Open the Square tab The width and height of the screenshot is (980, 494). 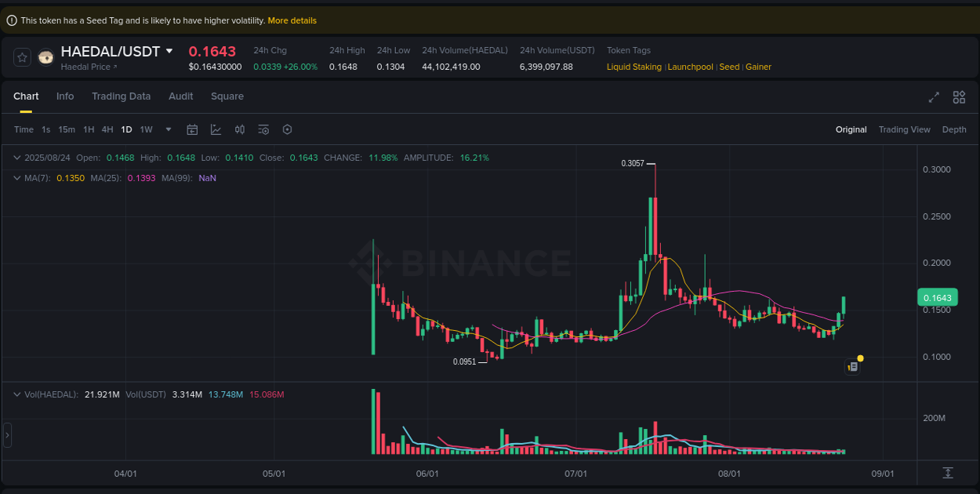pos(227,96)
